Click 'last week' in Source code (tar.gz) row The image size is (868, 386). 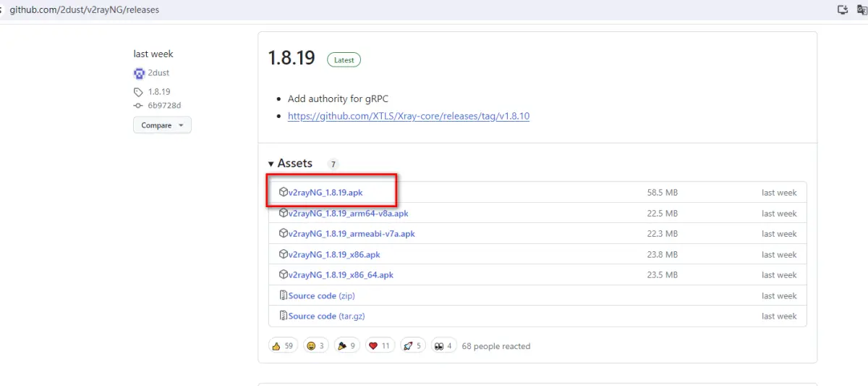pyautogui.click(x=779, y=316)
